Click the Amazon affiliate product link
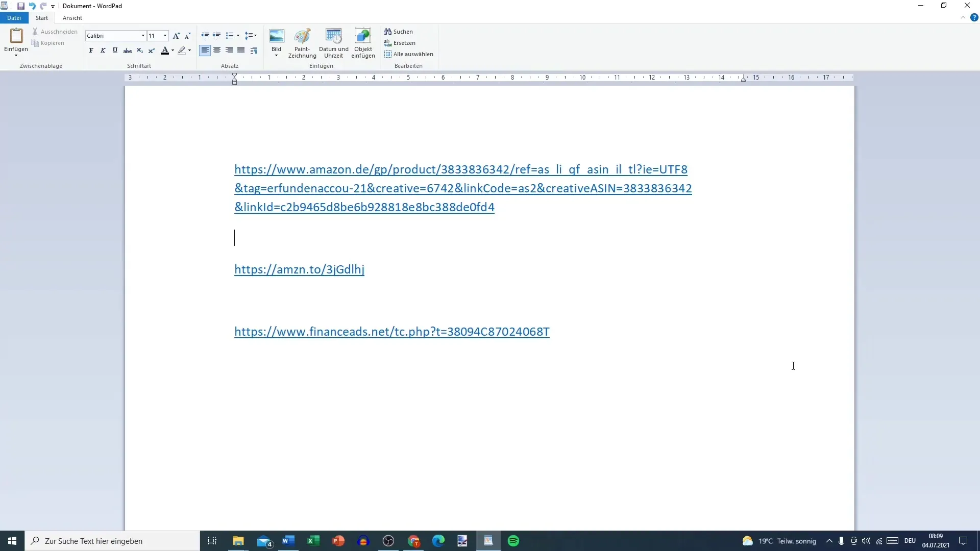The height and width of the screenshot is (551, 980). pyautogui.click(x=461, y=169)
